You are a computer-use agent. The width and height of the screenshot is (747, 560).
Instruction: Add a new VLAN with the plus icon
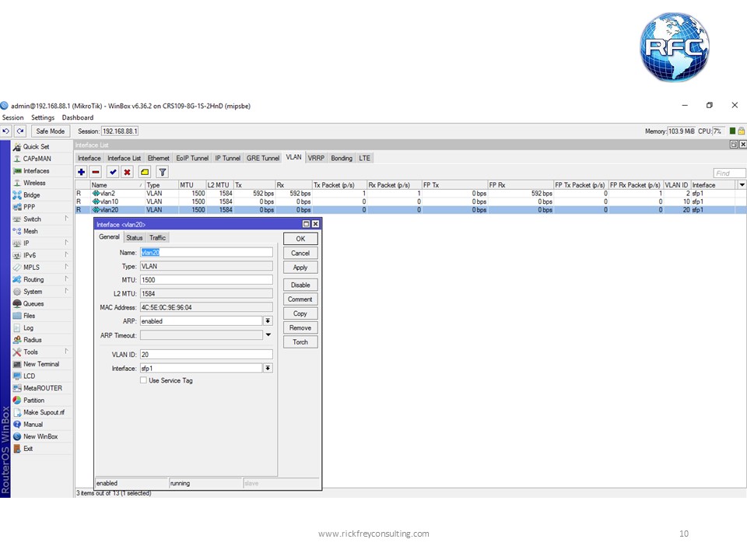(81, 172)
